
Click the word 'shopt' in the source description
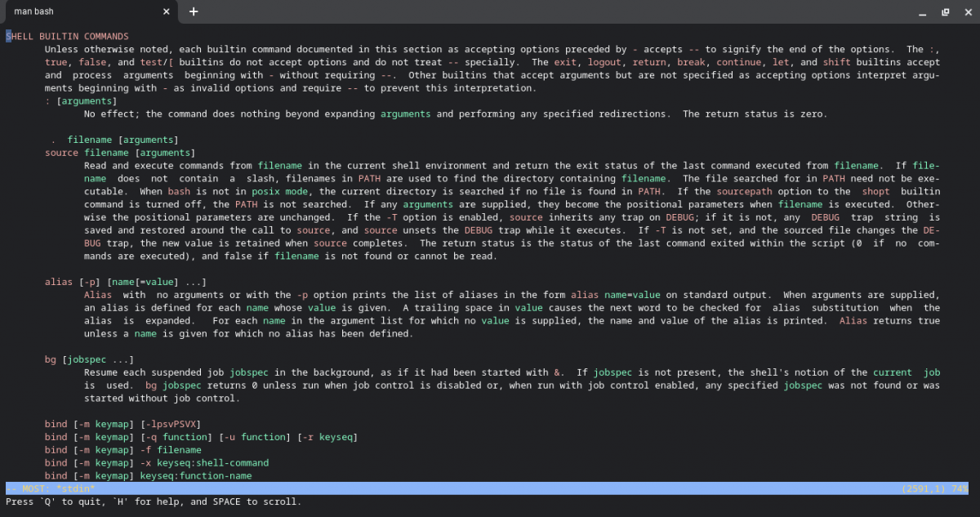coord(876,191)
